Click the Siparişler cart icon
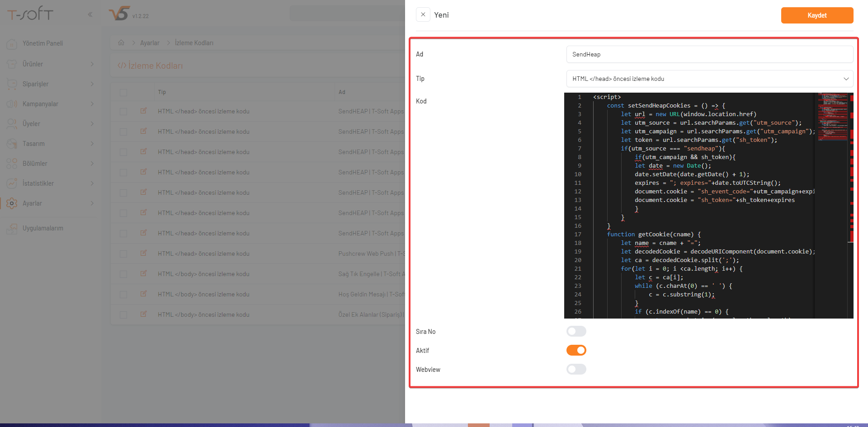Image resolution: width=868 pixels, height=427 pixels. 12,84
